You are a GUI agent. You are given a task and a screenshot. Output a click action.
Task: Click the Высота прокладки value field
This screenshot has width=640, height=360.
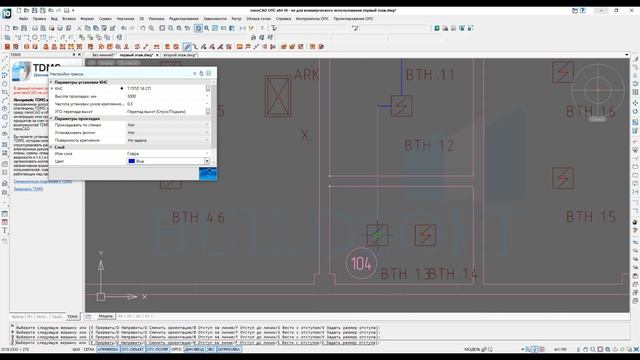coord(167,96)
